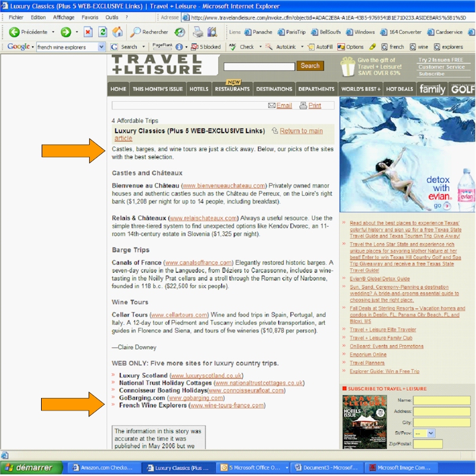Expand the PageRank info dropdown arrow
This screenshot has width=476, height=476.
pyautogui.click(x=186, y=47)
